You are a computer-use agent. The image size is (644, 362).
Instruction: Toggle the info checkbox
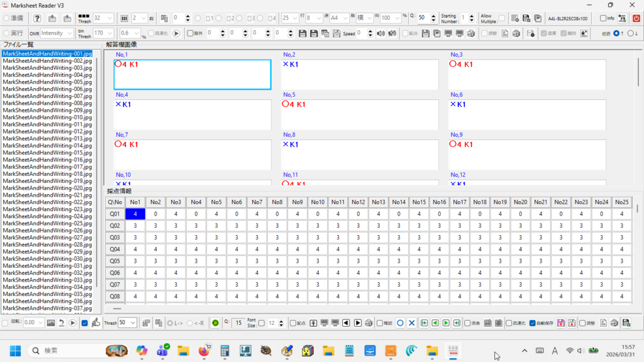tap(603, 18)
